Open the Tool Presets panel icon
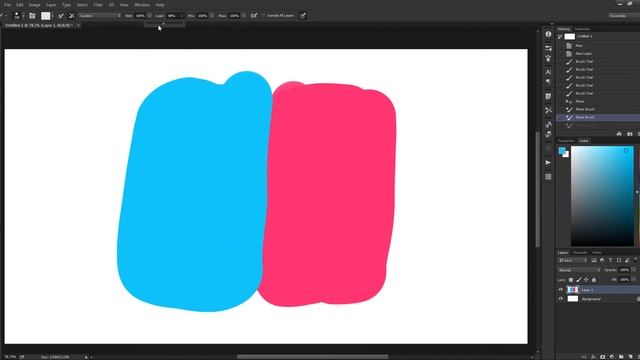640x360 pixels. tap(548, 110)
